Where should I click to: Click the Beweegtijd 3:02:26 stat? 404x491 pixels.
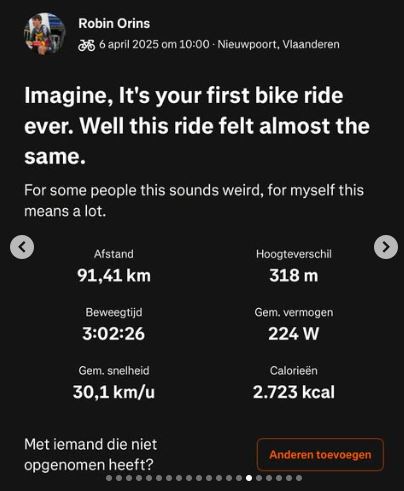(114, 324)
